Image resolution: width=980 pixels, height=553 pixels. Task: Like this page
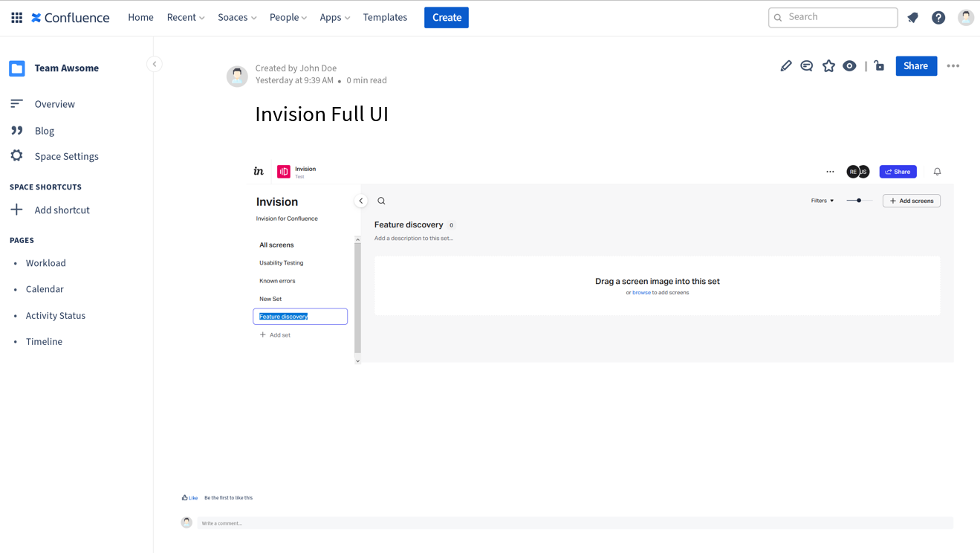[x=189, y=498]
